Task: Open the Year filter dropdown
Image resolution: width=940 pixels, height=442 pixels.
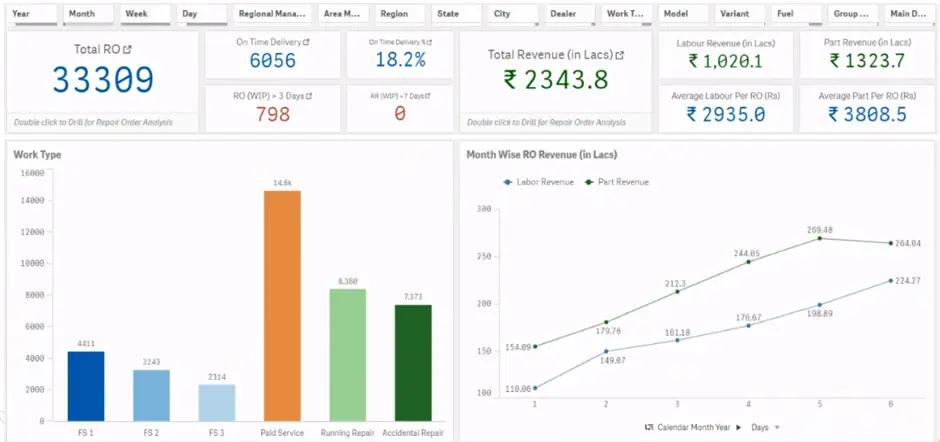Action: click(33, 15)
